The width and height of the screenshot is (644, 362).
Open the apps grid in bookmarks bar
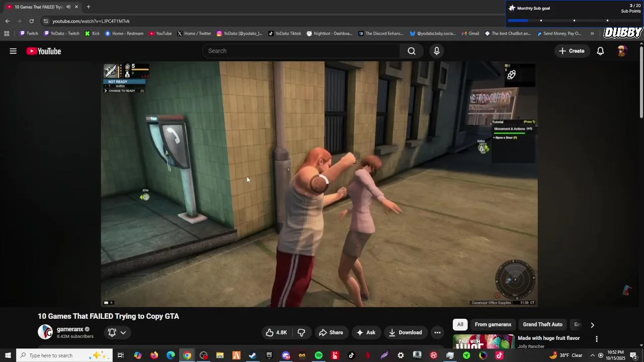tap(7, 34)
